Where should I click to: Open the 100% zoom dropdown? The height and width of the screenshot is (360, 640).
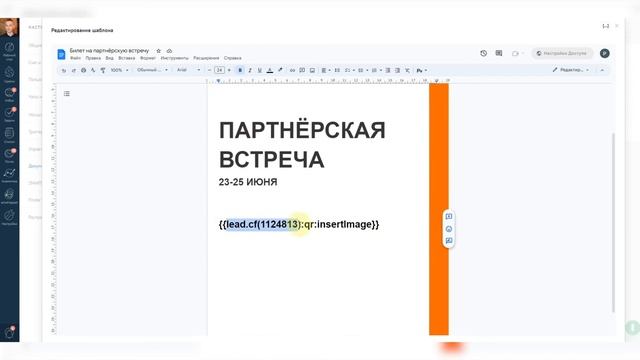pyautogui.click(x=119, y=70)
